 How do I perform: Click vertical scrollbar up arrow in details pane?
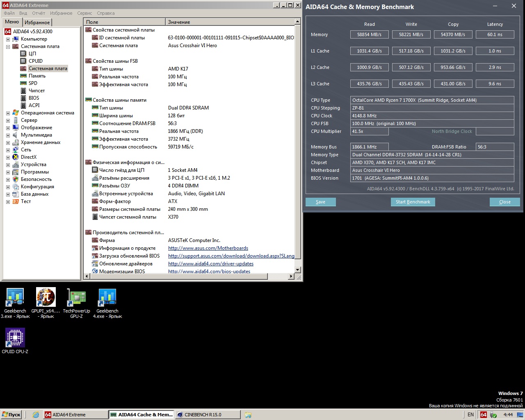coord(298,21)
